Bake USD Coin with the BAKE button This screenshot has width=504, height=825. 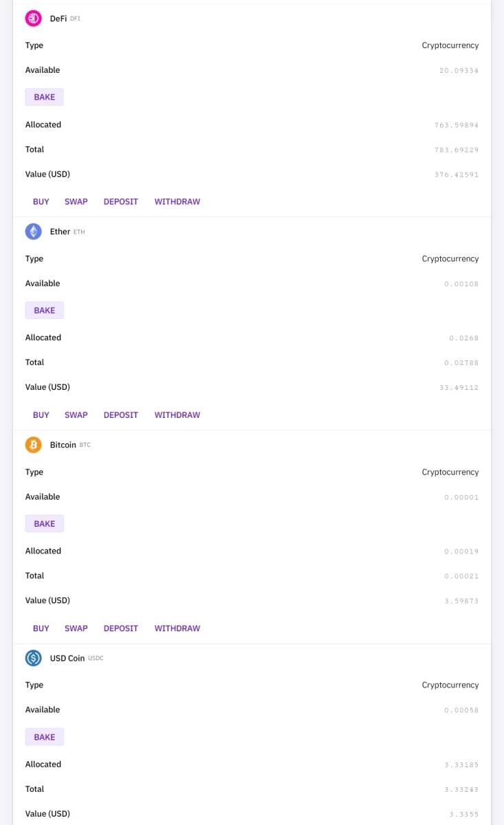[45, 737]
